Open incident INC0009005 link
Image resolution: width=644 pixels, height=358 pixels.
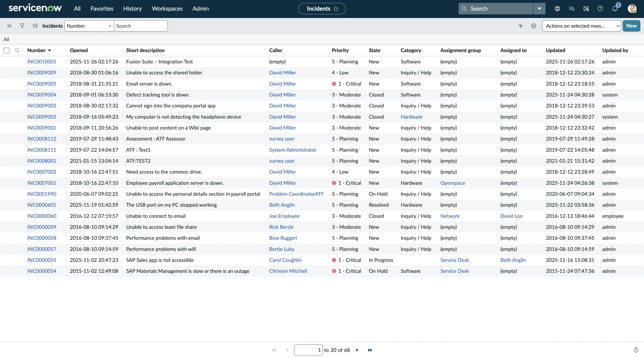point(42,84)
